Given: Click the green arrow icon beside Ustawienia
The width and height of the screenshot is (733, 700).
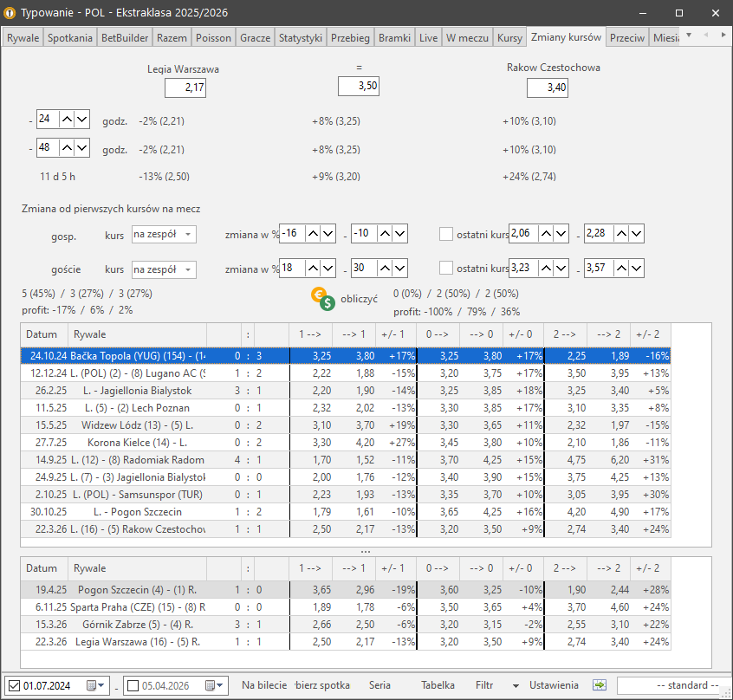Looking at the screenshot, I should 599,685.
